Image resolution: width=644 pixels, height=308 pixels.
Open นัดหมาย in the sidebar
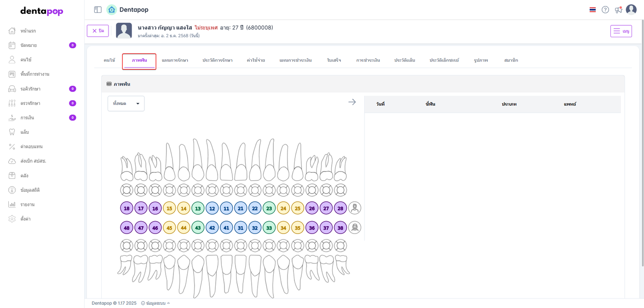tap(29, 45)
